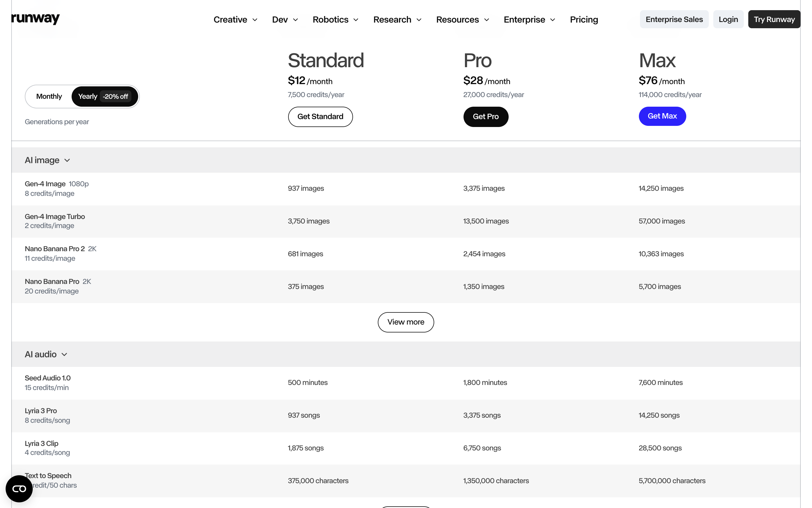Image resolution: width=812 pixels, height=508 pixels.
Task: Click the $76 /month price
Action: point(662,81)
